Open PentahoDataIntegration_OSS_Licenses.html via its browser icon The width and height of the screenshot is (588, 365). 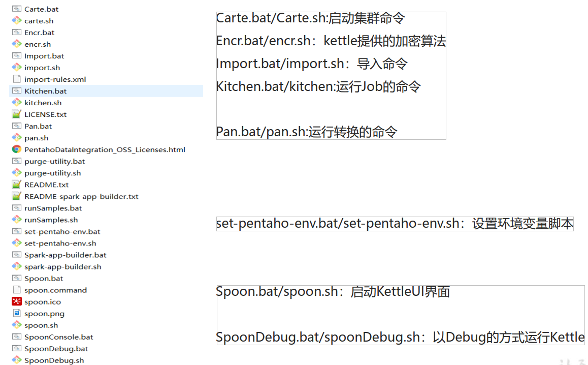[x=17, y=149]
